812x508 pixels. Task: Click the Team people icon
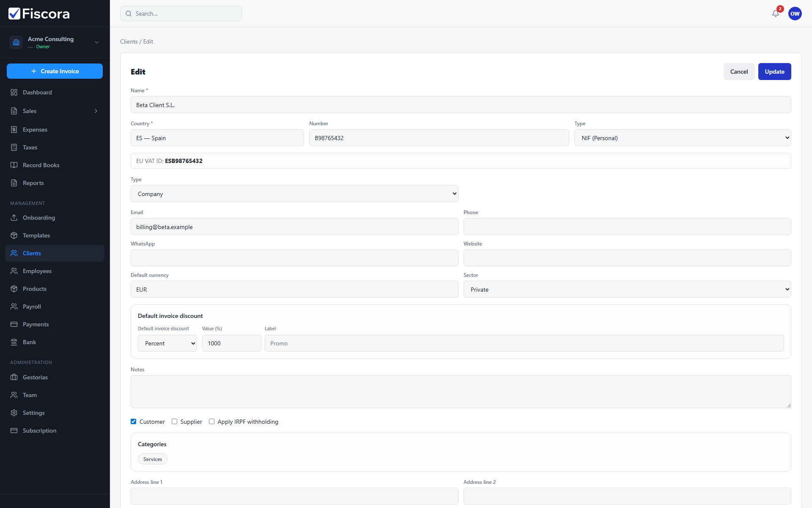(x=14, y=395)
